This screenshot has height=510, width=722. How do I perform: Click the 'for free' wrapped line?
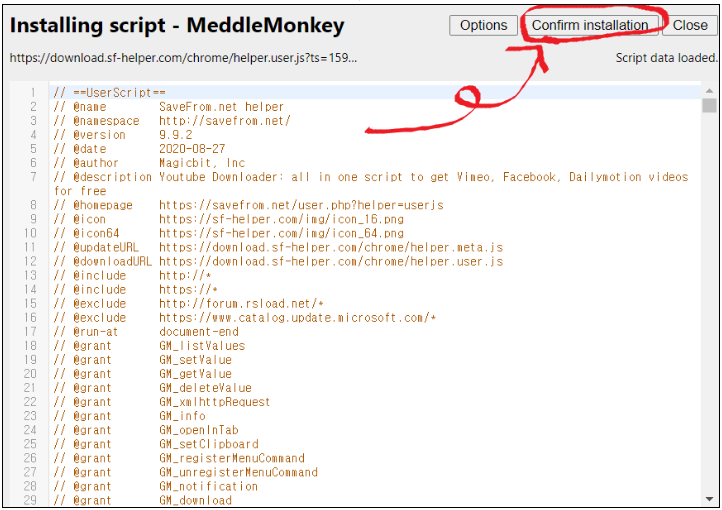point(80,191)
